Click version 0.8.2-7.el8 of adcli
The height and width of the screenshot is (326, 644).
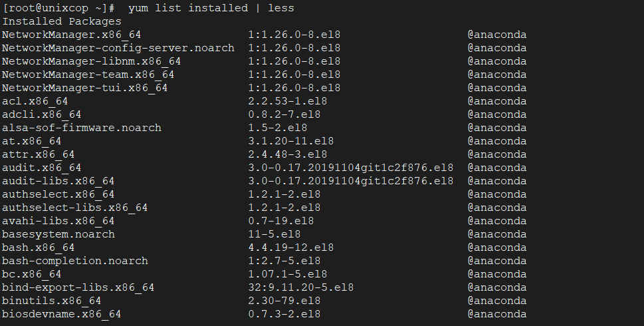(x=284, y=114)
